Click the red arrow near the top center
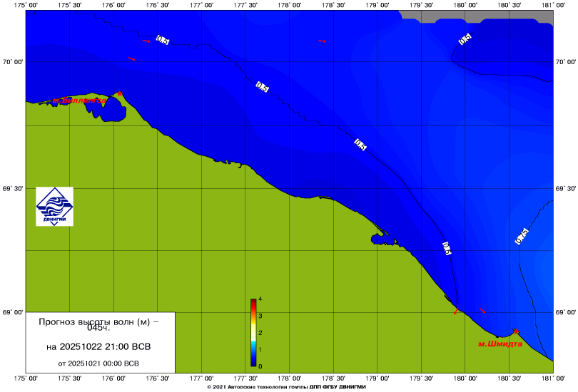578x392 pixels. click(322, 41)
